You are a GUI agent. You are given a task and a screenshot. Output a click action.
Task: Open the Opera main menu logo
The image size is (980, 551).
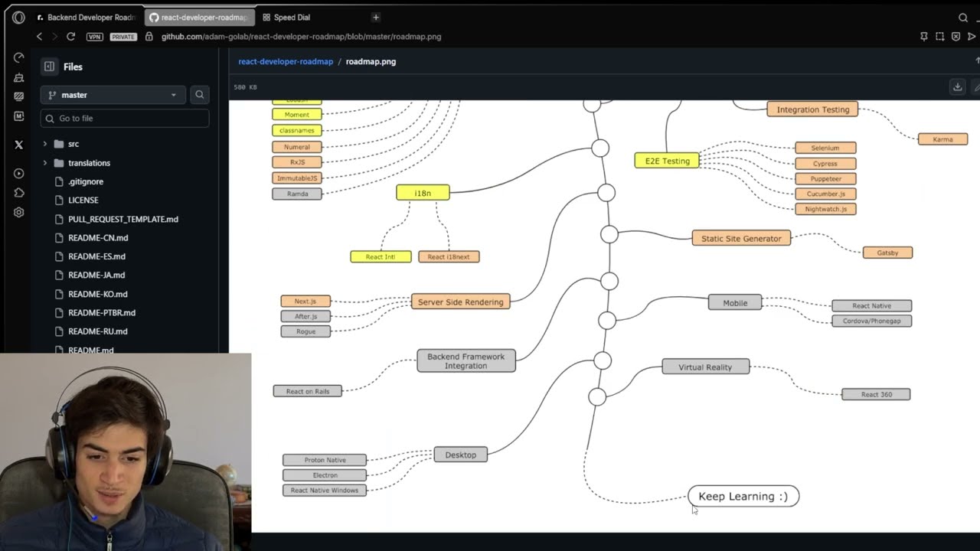[18, 17]
